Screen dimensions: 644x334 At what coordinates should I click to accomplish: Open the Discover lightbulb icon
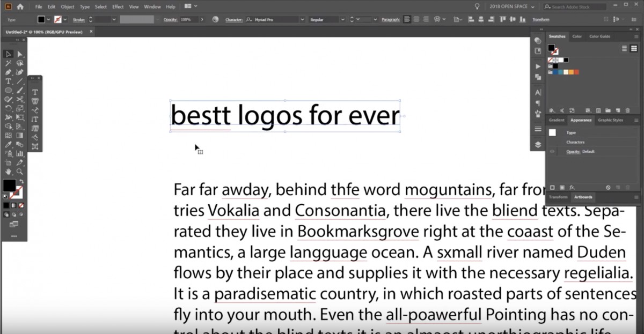[477, 6]
